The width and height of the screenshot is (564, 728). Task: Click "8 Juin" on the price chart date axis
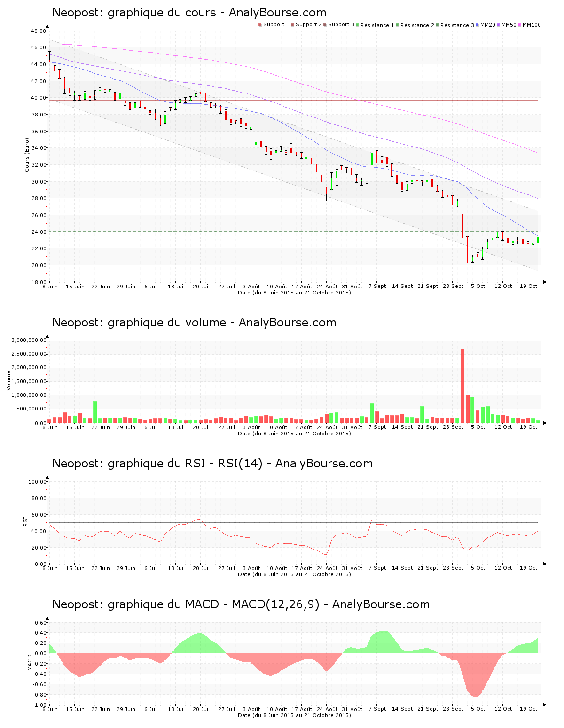(50, 287)
